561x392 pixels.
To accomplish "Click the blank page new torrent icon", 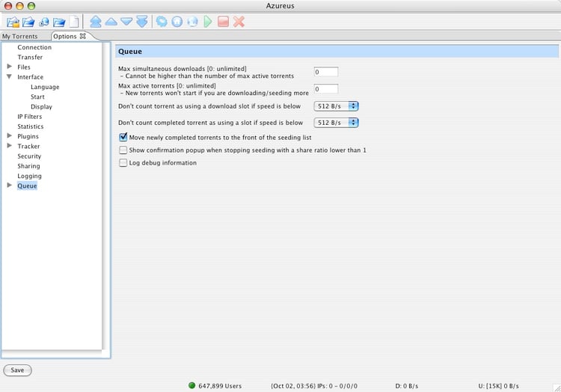I will coord(74,22).
